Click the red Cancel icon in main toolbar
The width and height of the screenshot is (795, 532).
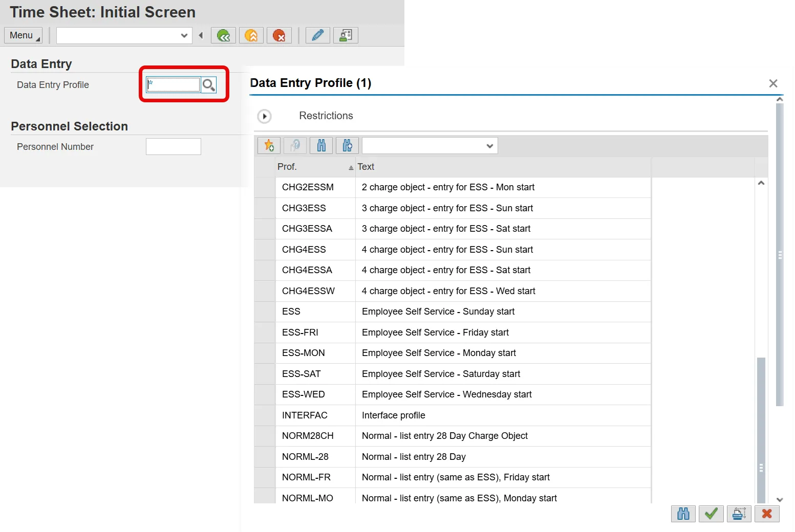click(x=279, y=35)
